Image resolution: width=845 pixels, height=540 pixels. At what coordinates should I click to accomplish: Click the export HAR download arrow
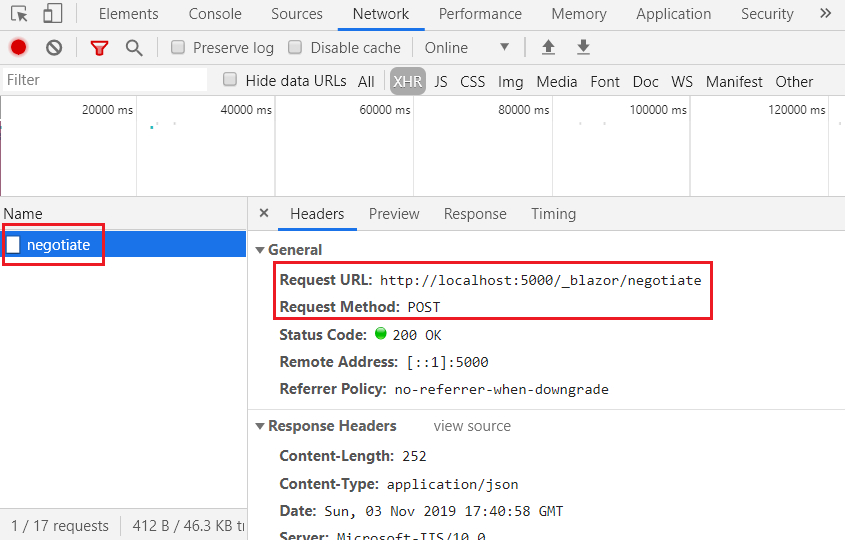(x=583, y=47)
